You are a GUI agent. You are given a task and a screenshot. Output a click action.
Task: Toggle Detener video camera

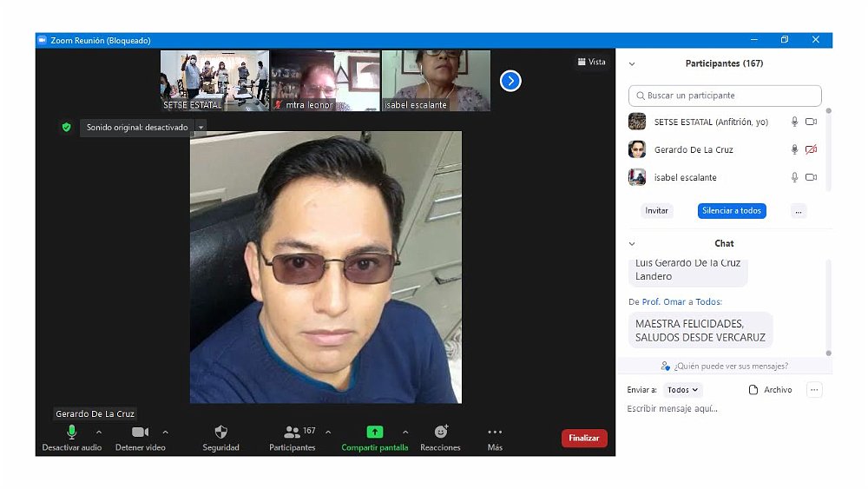click(x=140, y=432)
